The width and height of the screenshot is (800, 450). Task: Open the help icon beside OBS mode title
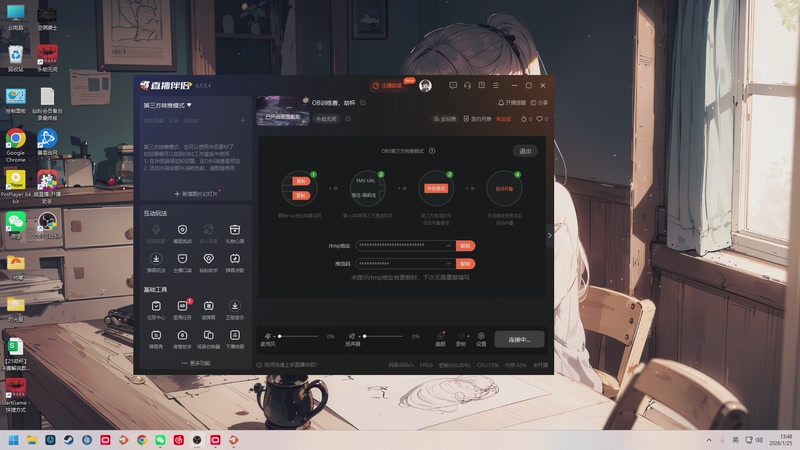[432, 151]
